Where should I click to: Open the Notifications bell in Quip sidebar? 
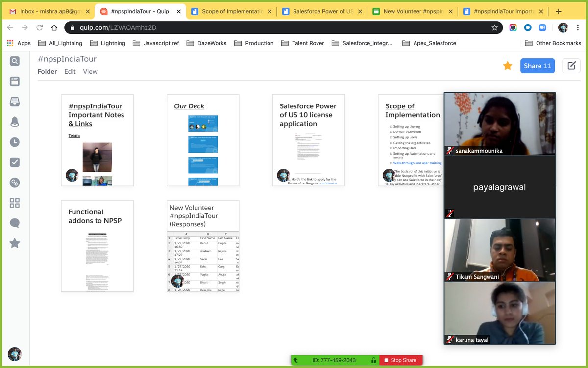(15, 122)
